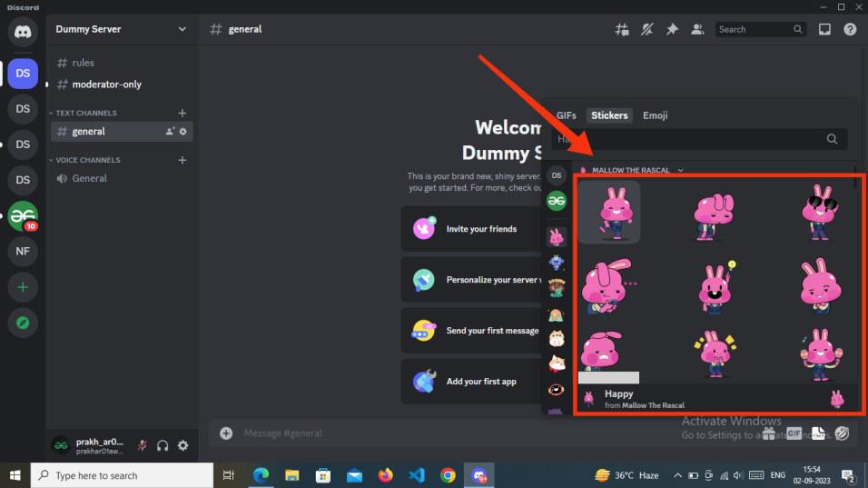Select the Mallow with three dots sticker
868x488 pixels.
(x=609, y=286)
